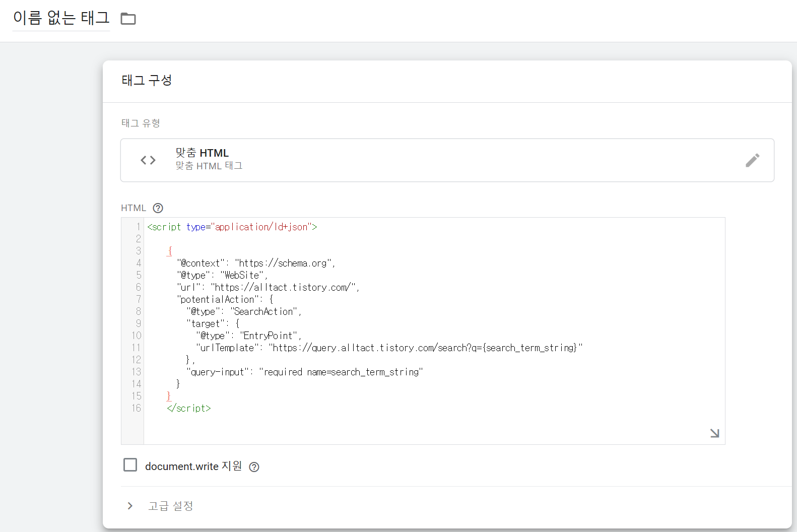Click the code editor resize handle arrow
This screenshot has height=532, width=797.
[x=714, y=433]
